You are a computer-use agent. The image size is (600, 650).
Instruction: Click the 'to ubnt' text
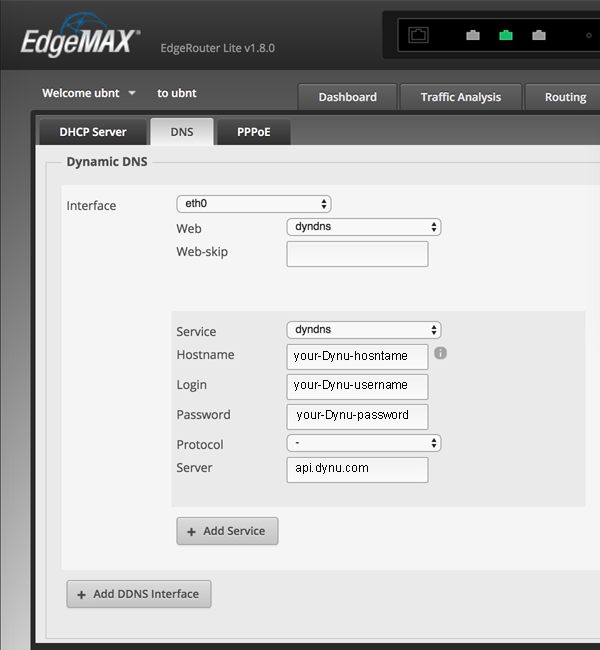(x=177, y=93)
